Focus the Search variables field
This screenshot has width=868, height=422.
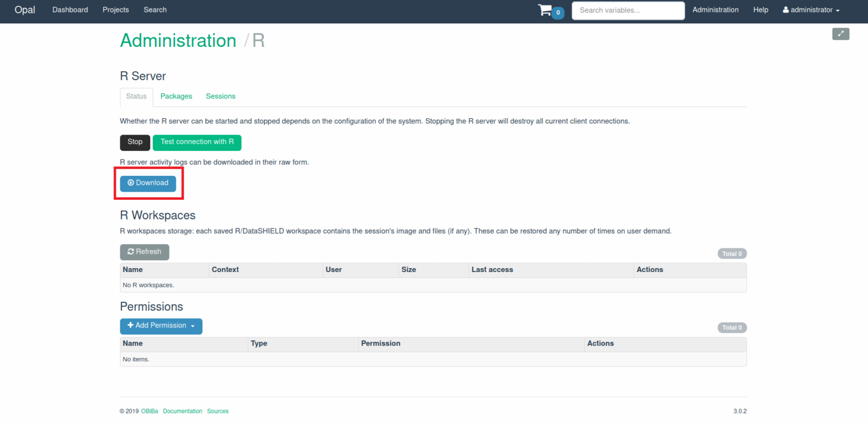628,10
